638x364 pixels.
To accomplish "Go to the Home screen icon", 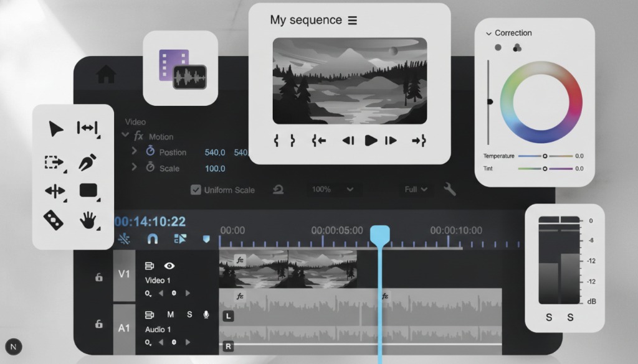I will (106, 74).
